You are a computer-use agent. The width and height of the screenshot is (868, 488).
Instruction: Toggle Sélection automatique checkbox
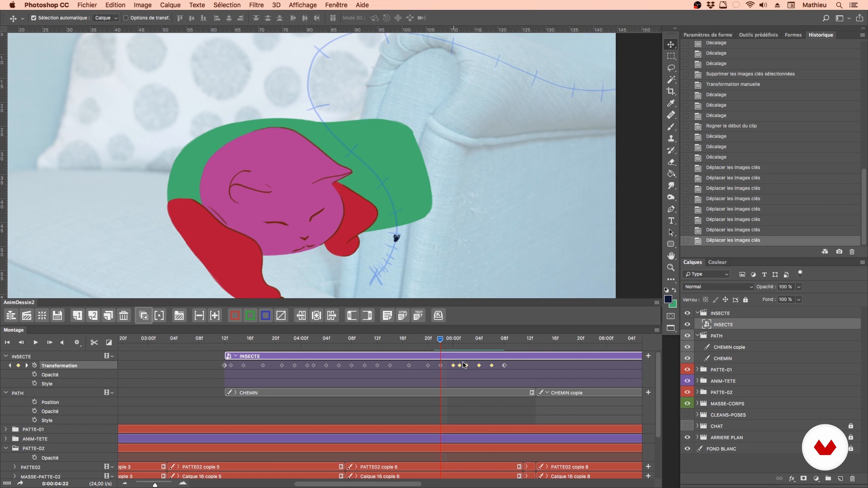(x=34, y=18)
